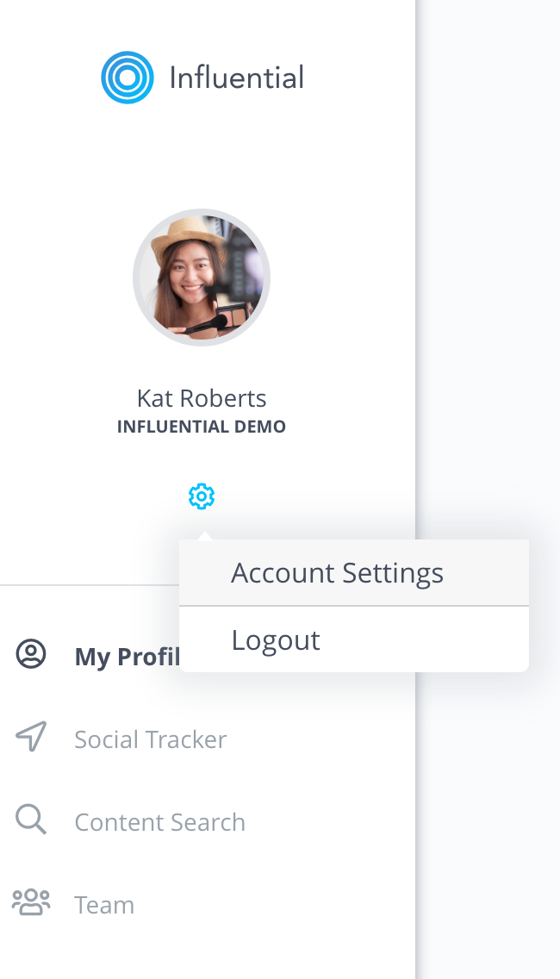
Task: Click empty gray area right of sidebar
Action: pyautogui.click(x=488, y=250)
